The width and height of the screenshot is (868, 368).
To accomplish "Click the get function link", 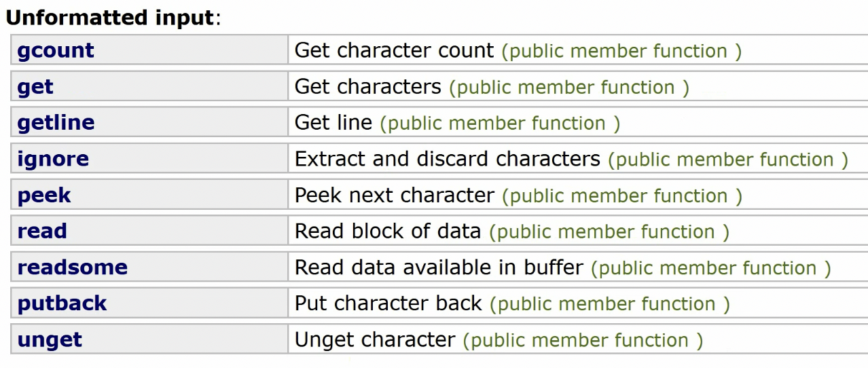I will (35, 87).
